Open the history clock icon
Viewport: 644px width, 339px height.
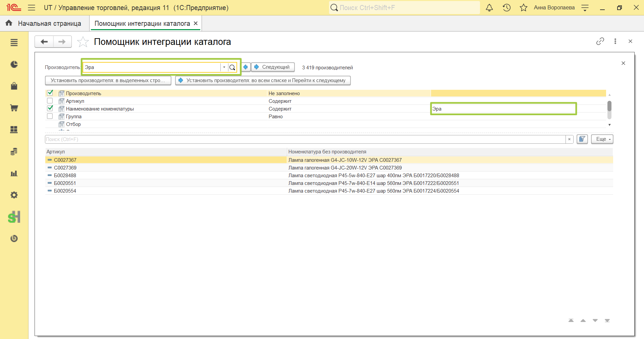(506, 7)
